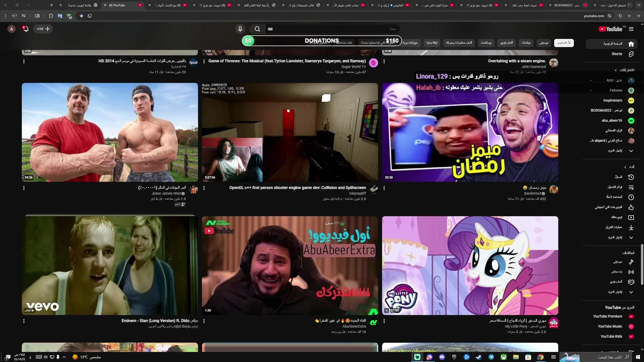Open the Windows Start button
This screenshot has height=362, width=644.
point(639,357)
